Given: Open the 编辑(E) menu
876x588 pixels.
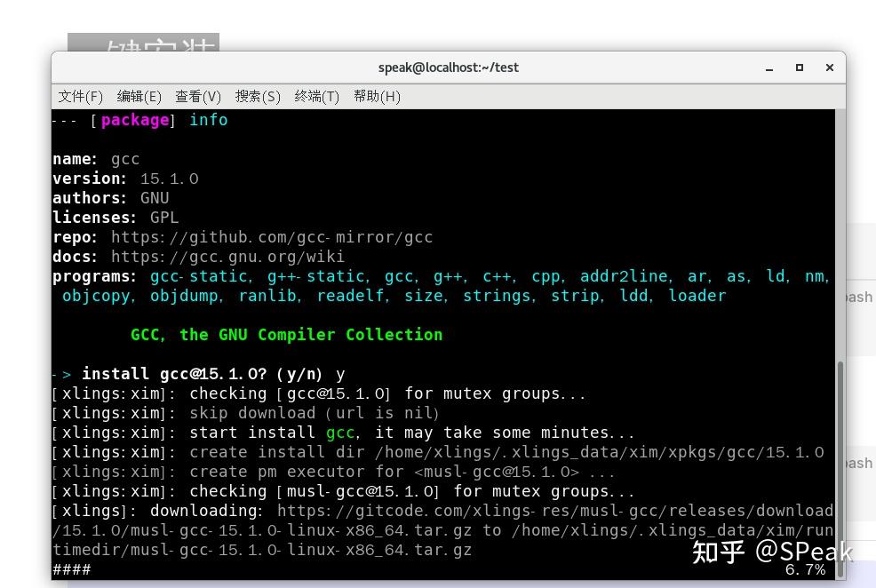Looking at the screenshot, I should (139, 96).
